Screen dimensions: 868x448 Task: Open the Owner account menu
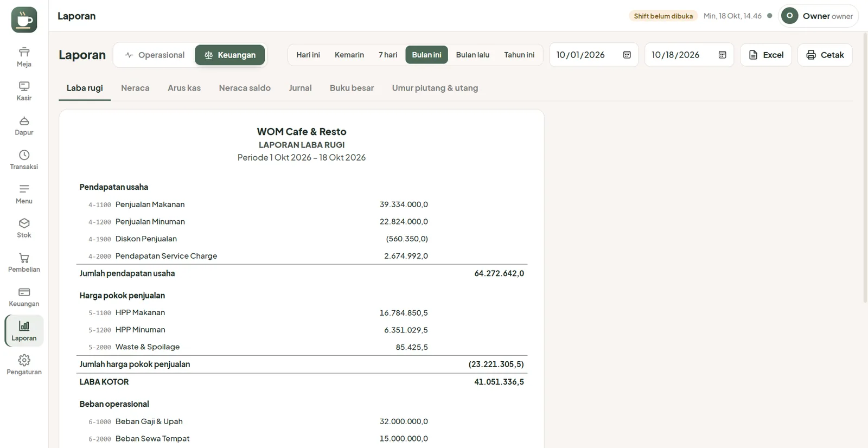coord(818,16)
